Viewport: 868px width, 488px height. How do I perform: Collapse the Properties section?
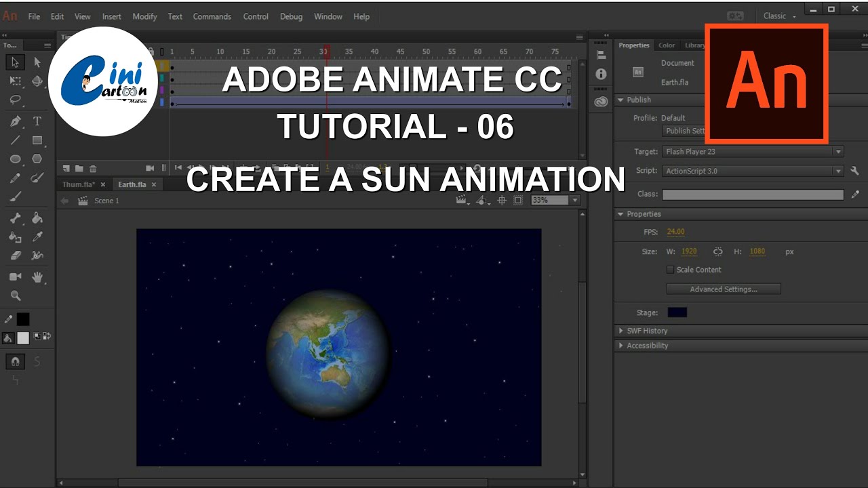[620, 214]
